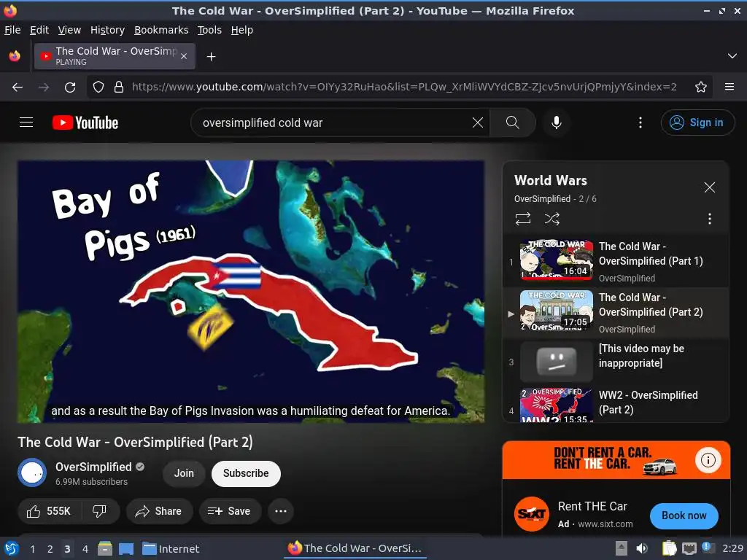Screen dimensions: 747x560
Task: Go back with browser back arrow
Action: 18,87
